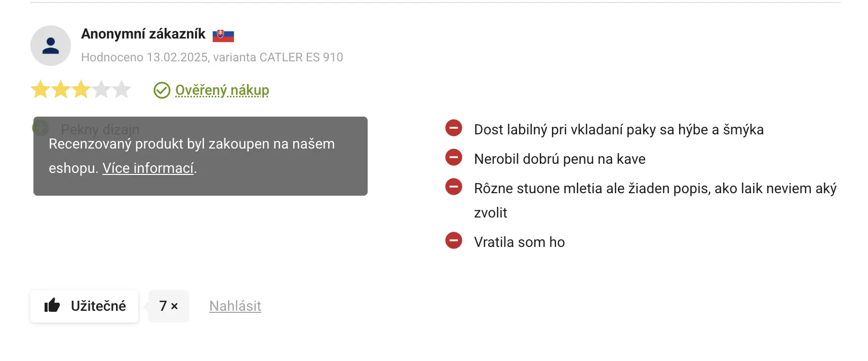Image resolution: width=868 pixels, height=361 pixels.
Task: Click the anonymous customer avatar icon
Action: 51,46
